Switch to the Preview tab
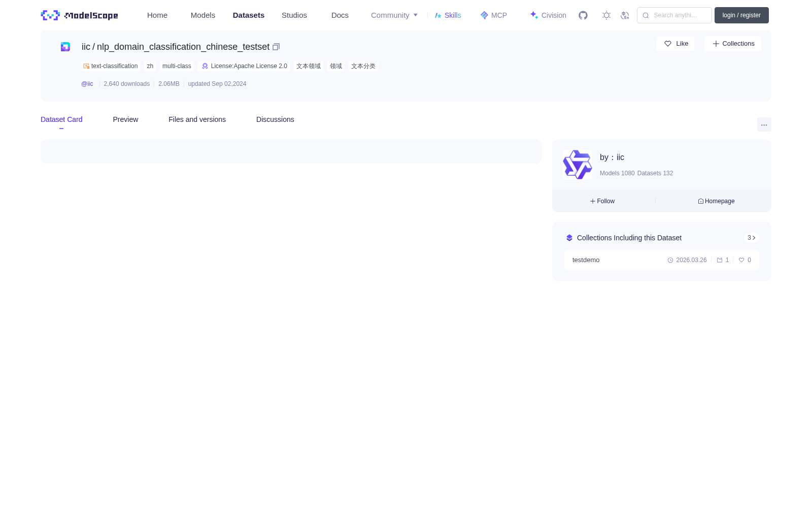The width and height of the screenshot is (812, 508). (x=125, y=119)
